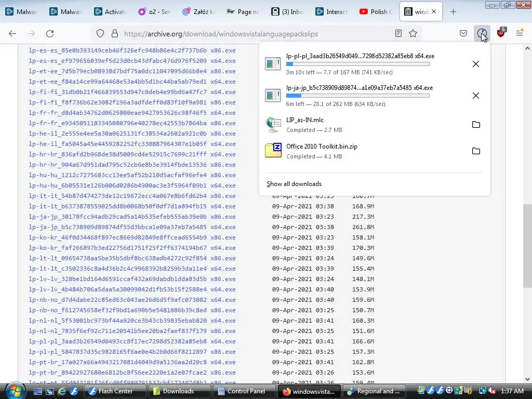Viewport: 532px width, 399px height.
Task: Click LIP_as-IN.mlc file icon in downloads
Action: coord(273,125)
